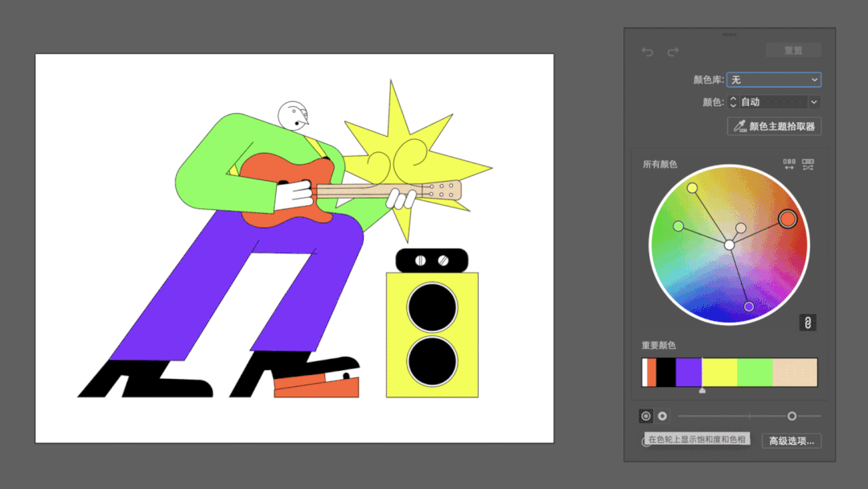Click the white center handle of color wheel

coord(729,244)
